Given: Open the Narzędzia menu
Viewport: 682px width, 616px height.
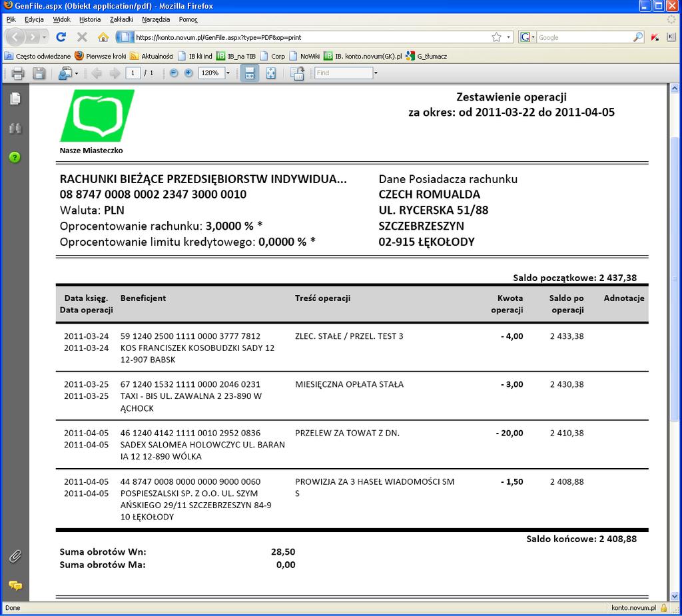Looking at the screenshot, I should tap(156, 19).
